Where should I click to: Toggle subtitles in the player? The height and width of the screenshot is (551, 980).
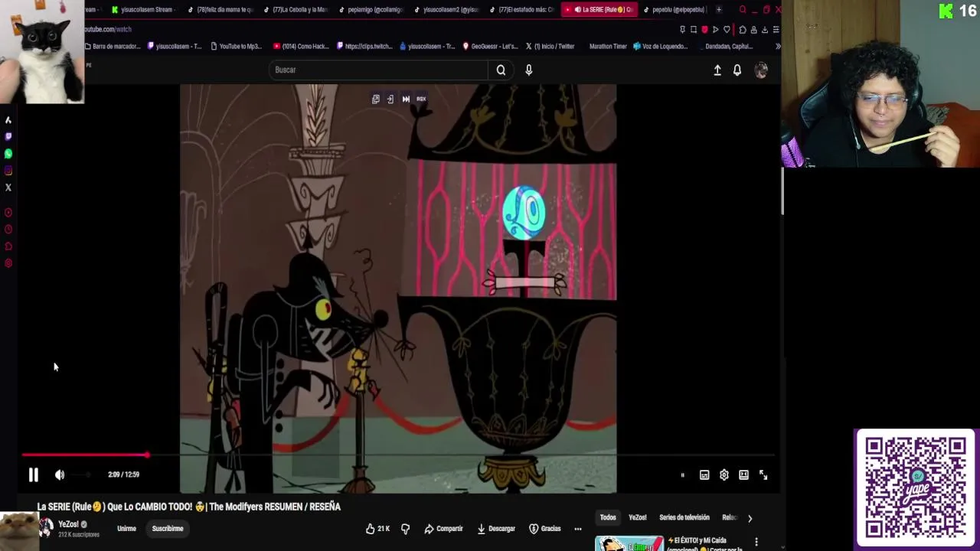[704, 474]
